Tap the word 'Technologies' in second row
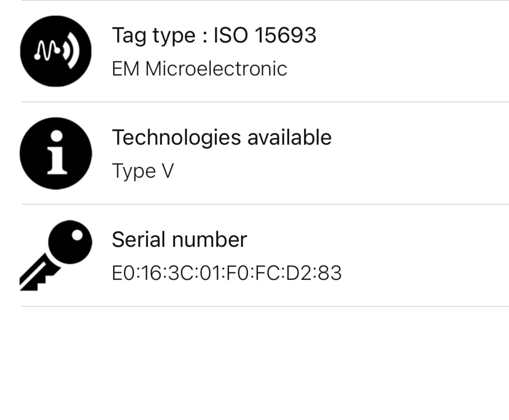 point(176,137)
